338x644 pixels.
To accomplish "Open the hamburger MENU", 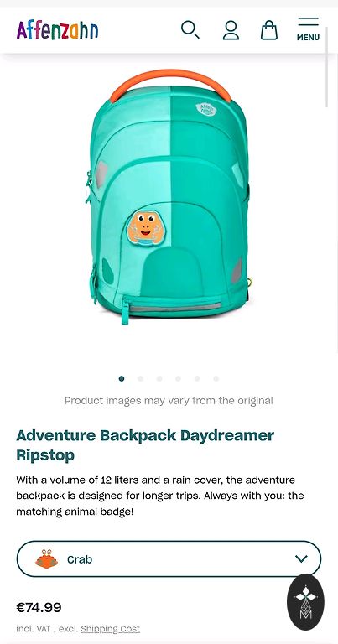I will (308, 29).
